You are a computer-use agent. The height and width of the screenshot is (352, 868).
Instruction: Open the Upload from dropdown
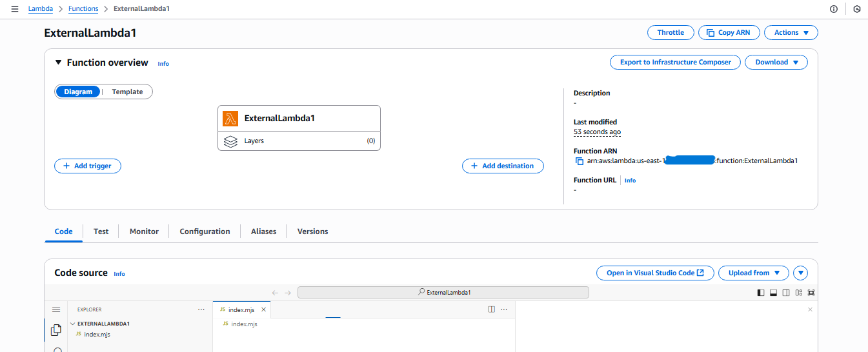[754, 273]
